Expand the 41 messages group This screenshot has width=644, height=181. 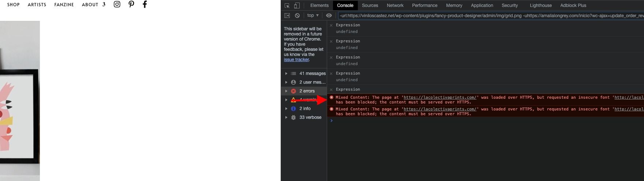click(x=286, y=73)
